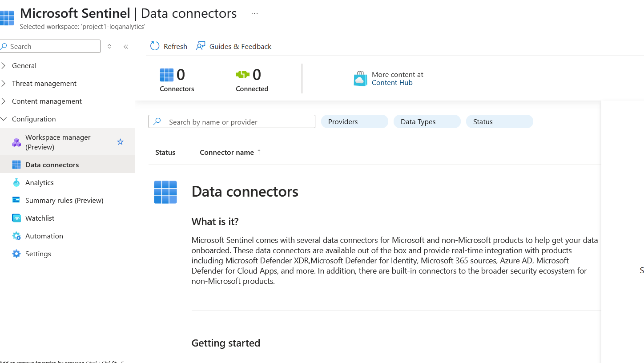The image size is (644, 363).
Task: Sort by Connector name column
Action: coord(227,152)
